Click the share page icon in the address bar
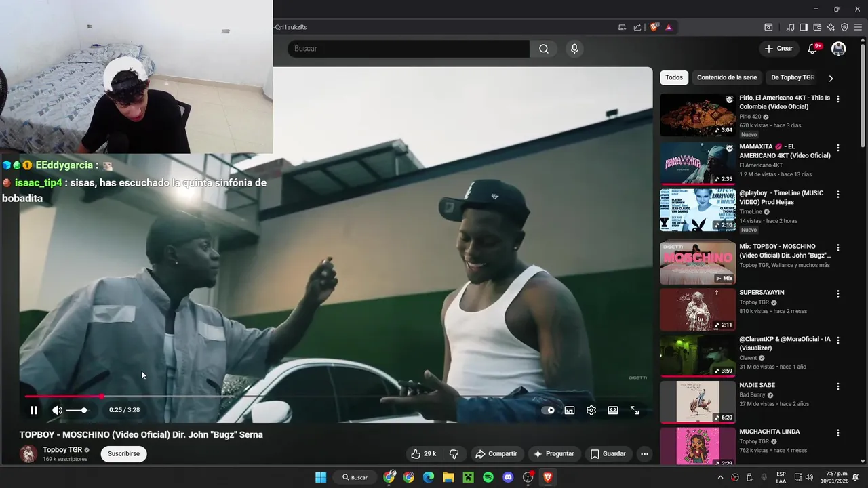868x488 pixels. pyautogui.click(x=637, y=27)
